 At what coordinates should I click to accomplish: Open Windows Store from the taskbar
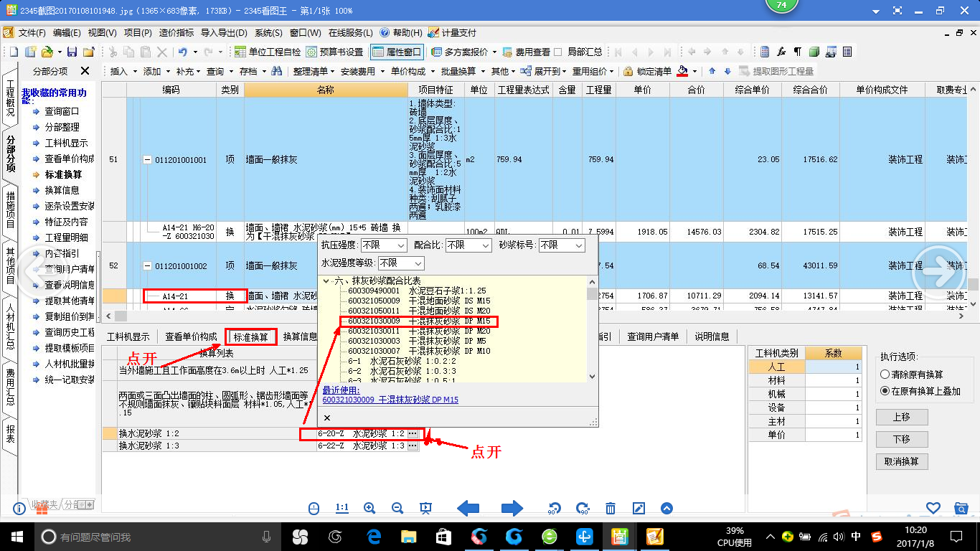443,536
